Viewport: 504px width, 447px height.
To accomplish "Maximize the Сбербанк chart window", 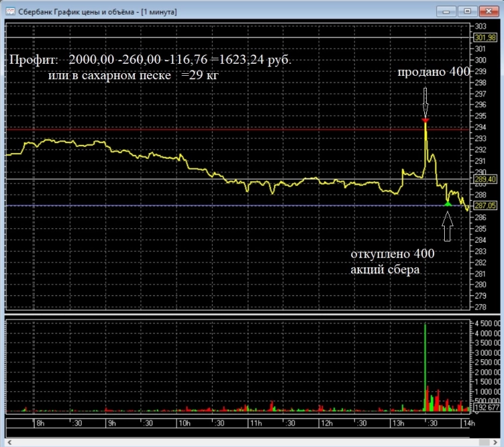I will coord(467,11).
